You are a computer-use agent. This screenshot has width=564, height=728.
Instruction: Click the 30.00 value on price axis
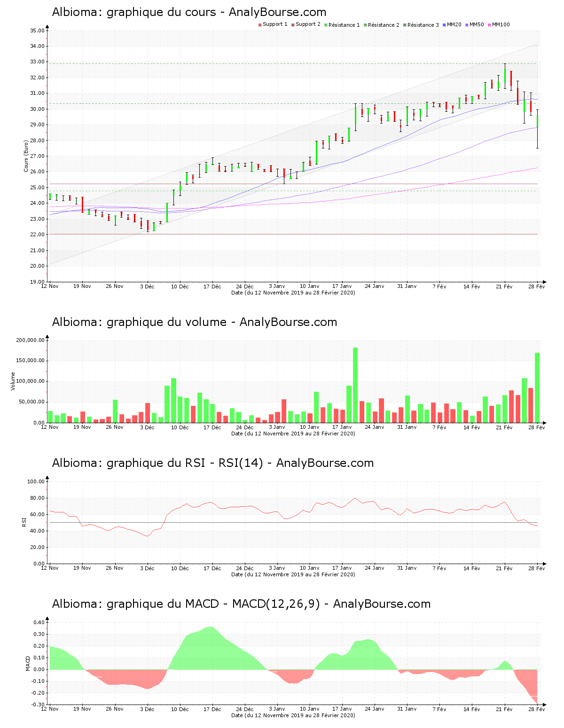pyautogui.click(x=37, y=109)
